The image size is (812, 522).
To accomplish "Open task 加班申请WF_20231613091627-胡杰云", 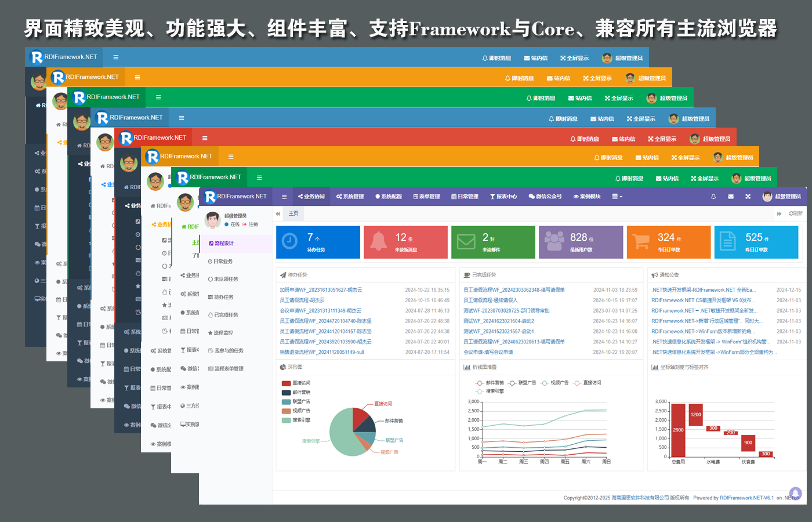I will 321,290.
